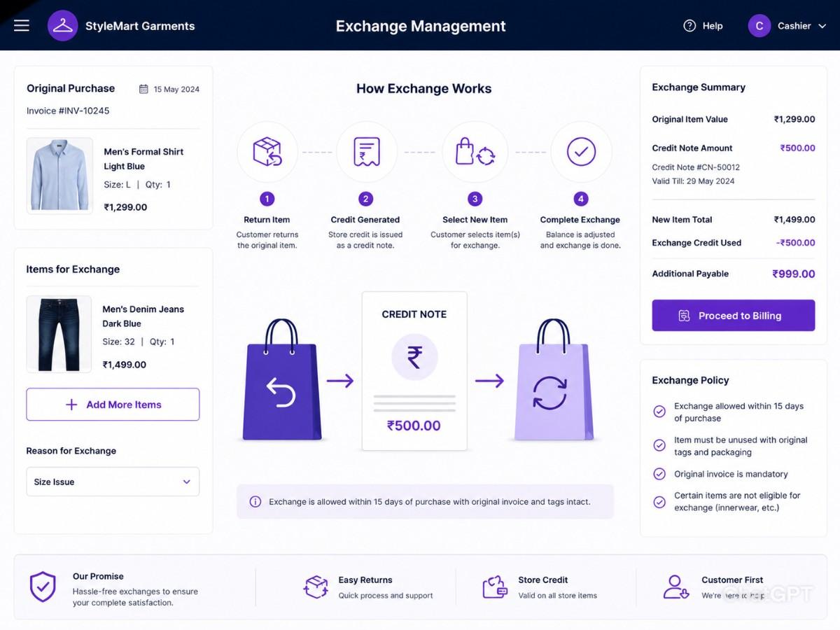
Task: Expand the Cashier account dropdown chevron
Action: (822, 26)
